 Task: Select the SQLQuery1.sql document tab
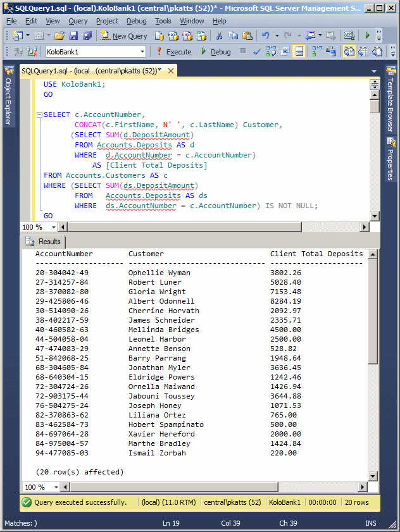[x=92, y=71]
